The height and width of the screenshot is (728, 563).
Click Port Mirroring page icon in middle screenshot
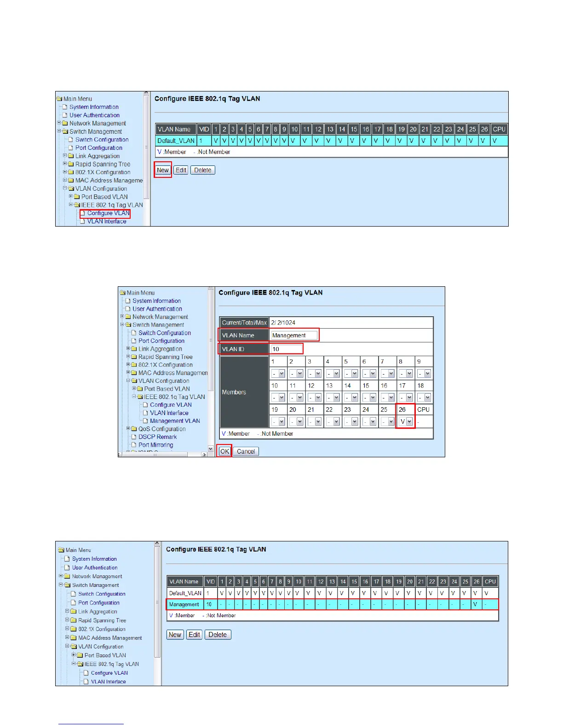(x=134, y=445)
